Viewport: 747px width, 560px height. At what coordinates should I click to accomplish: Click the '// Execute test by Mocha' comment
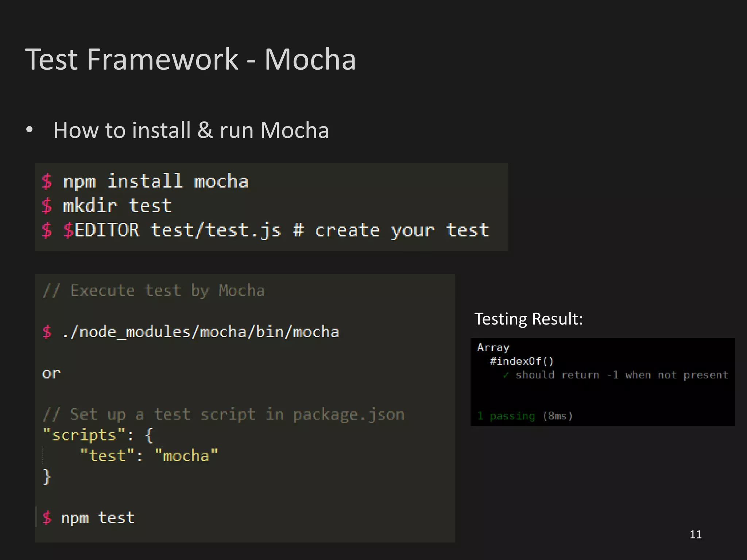point(154,291)
